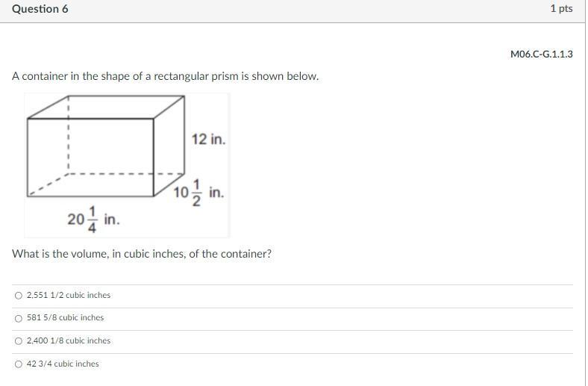The height and width of the screenshot is (386, 588).
Task: Click the 20 1/4 in. length label
Action: click(93, 220)
